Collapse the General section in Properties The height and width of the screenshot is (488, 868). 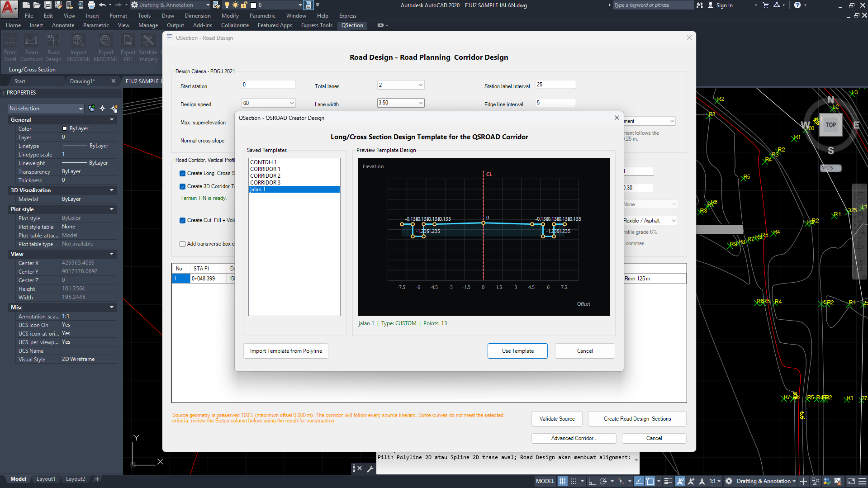(x=112, y=120)
